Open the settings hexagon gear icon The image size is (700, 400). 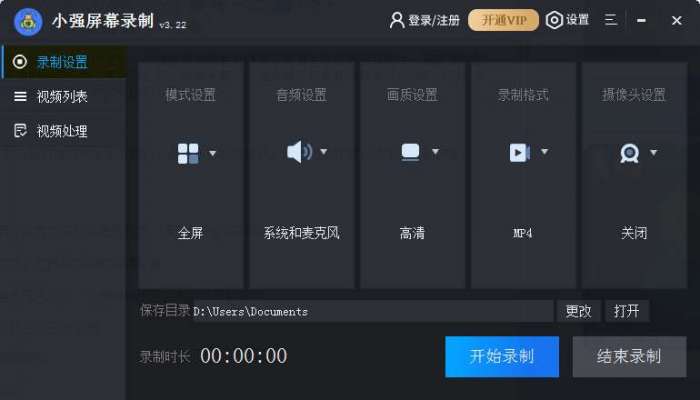tap(554, 20)
